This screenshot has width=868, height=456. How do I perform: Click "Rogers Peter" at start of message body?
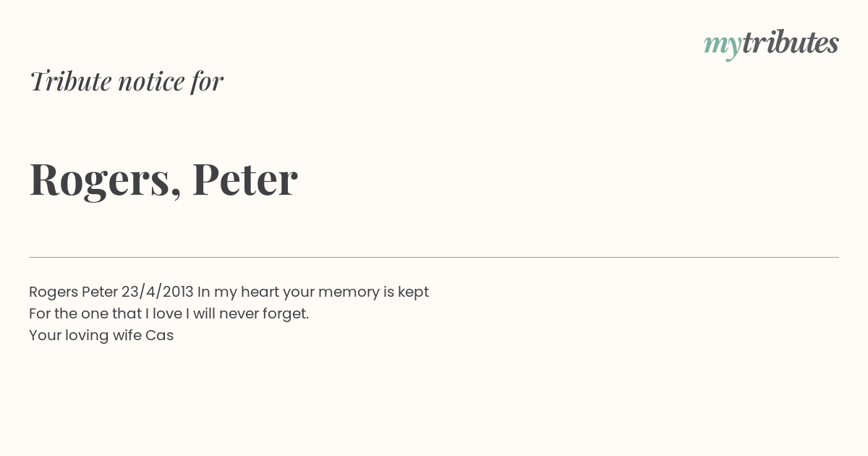click(x=73, y=292)
